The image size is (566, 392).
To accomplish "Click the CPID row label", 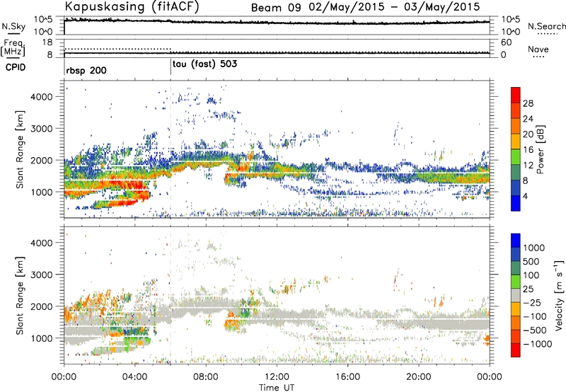I will (x=16, y=67).
